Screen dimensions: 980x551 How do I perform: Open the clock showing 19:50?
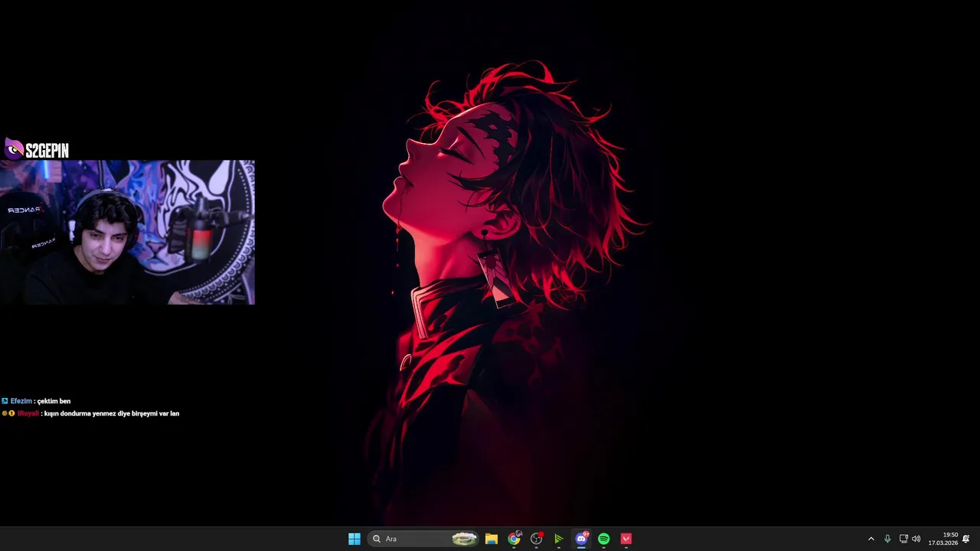tap(943, 539)
